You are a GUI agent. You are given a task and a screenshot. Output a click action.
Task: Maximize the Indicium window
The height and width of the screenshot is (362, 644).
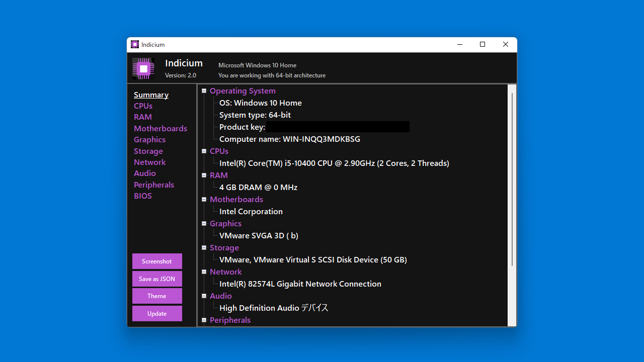click(482, 44)
